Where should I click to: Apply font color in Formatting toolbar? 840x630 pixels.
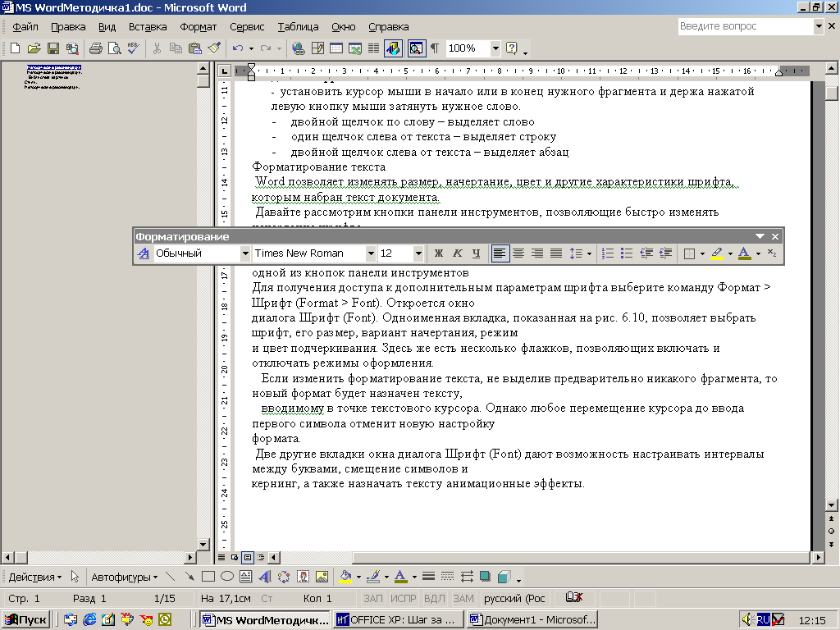(744, 253)
